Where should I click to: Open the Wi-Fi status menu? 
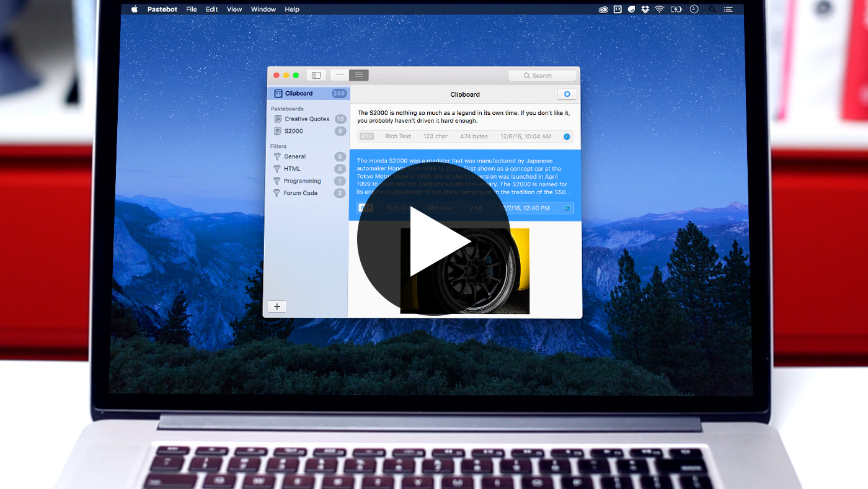coord(660,9)
